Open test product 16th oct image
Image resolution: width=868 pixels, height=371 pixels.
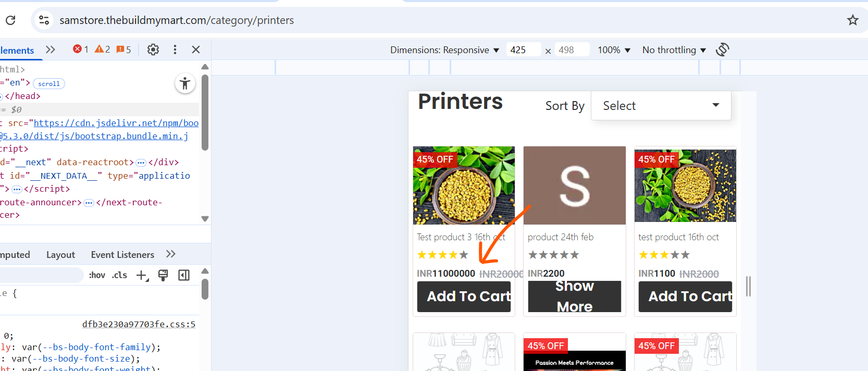685,185
